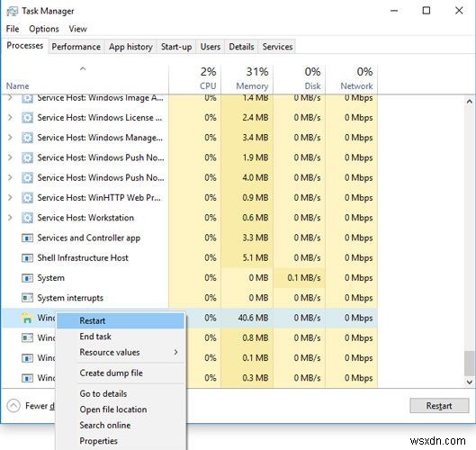Choose End task in the context menu

tap(121, 337)
